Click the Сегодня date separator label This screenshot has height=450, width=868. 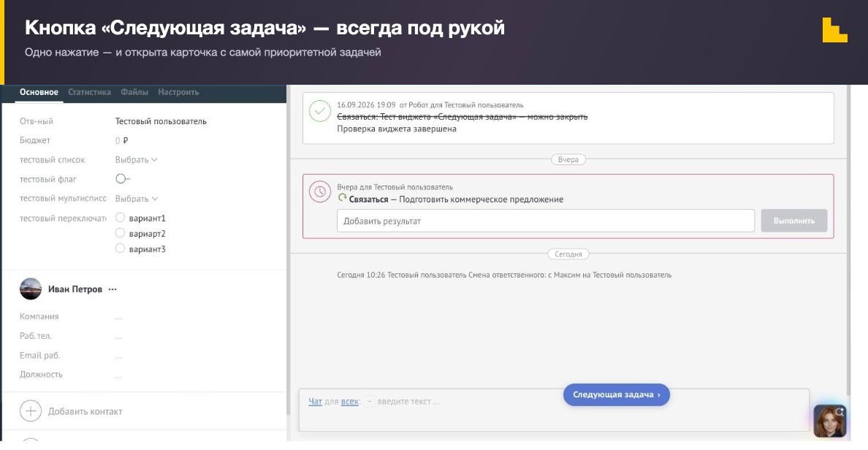568,254
